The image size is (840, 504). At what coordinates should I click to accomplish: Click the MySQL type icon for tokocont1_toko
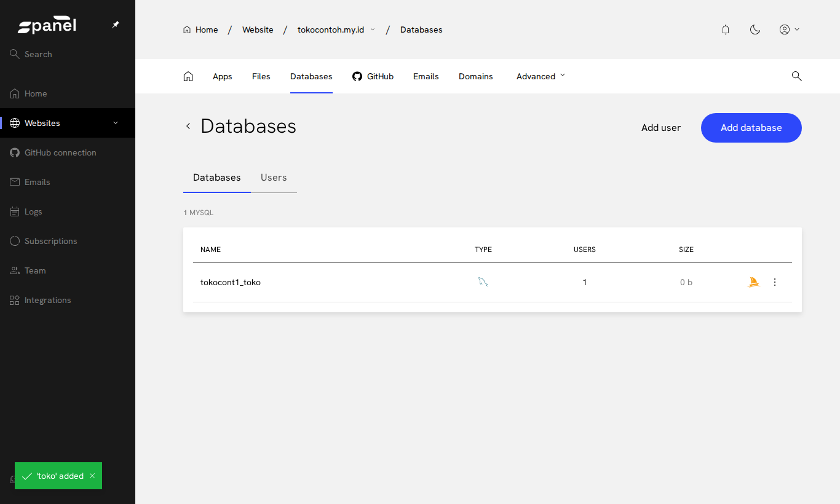pyautogui.click(x=483, y=282)
